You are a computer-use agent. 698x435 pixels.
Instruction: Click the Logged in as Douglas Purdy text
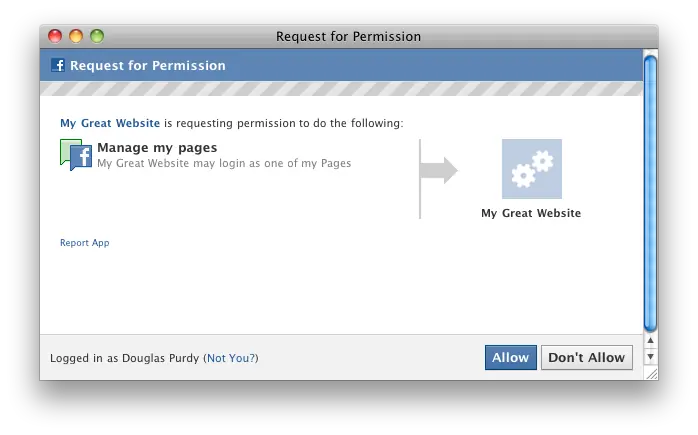click(x=124, y=358)
